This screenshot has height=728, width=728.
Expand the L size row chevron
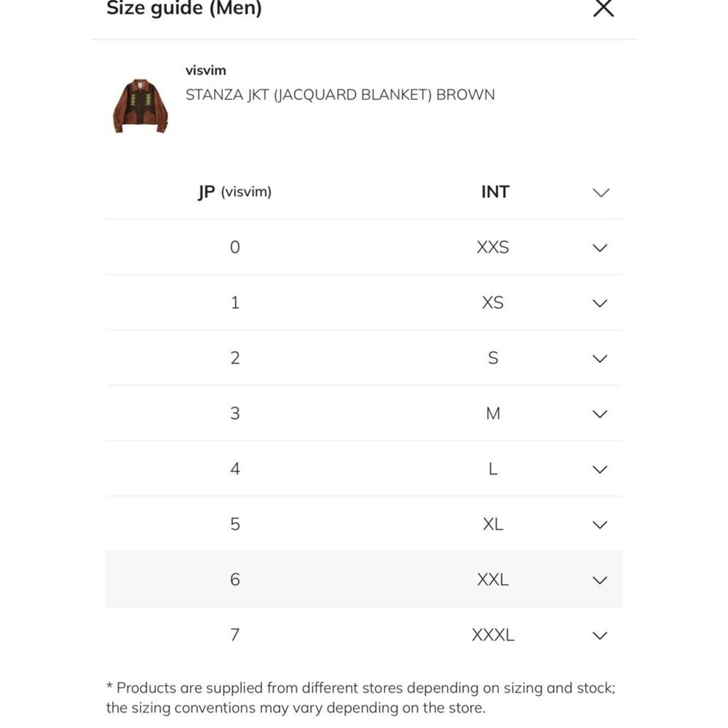tap(600, 470)
